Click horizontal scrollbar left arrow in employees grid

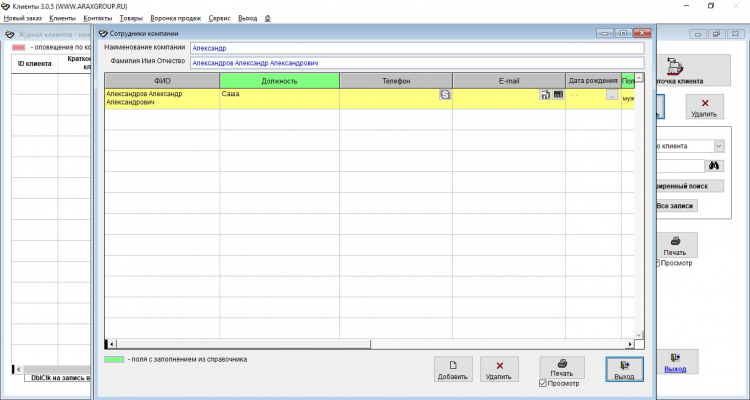coord(111,344)
